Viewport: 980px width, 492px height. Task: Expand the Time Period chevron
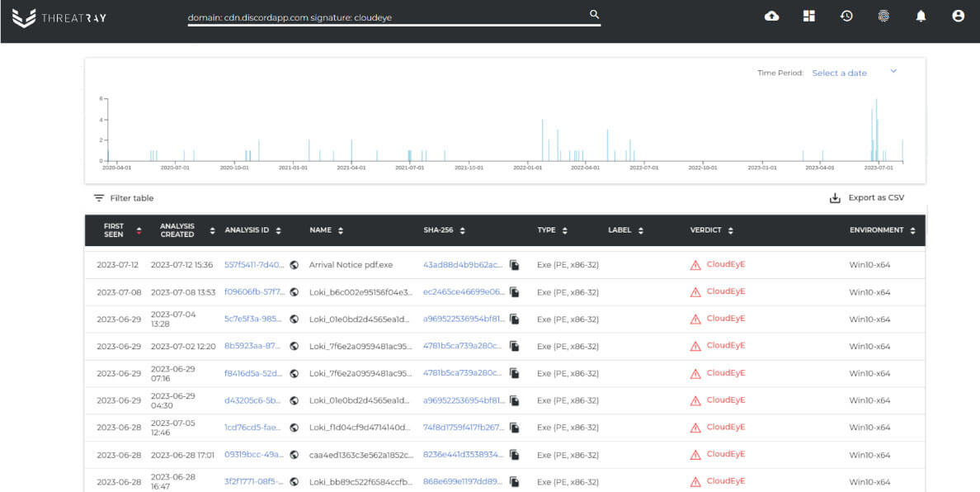click(893, 71)
